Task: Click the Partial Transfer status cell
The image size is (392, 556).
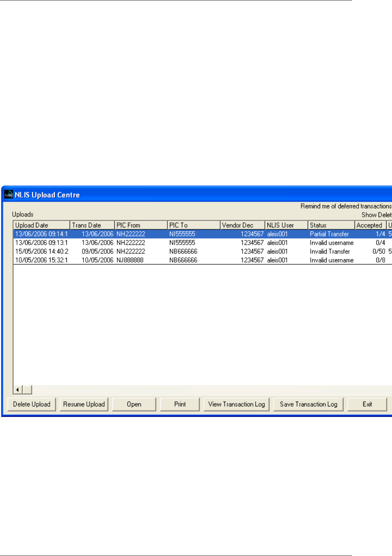Action: pyautogui.click(x=329, y=234)
